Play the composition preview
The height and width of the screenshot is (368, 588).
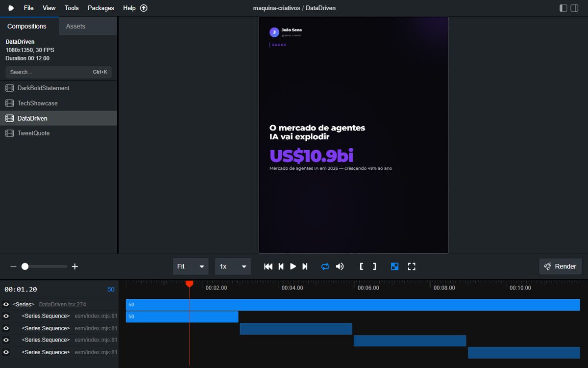(293, 266)
